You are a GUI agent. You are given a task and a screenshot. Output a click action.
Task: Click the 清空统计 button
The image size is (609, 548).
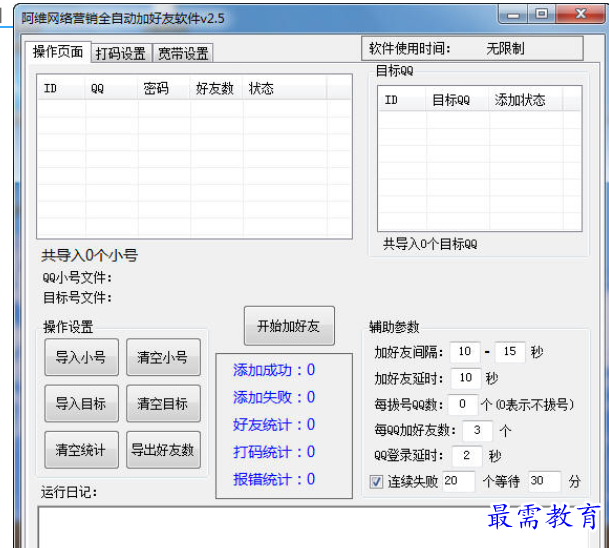(81, 450)
